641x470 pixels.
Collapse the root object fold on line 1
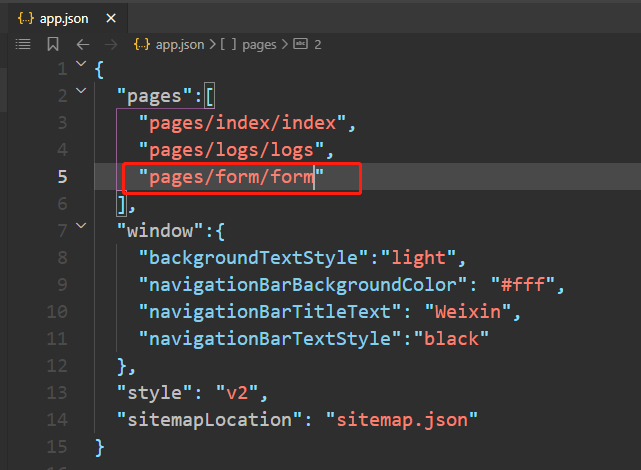(81, 64)
